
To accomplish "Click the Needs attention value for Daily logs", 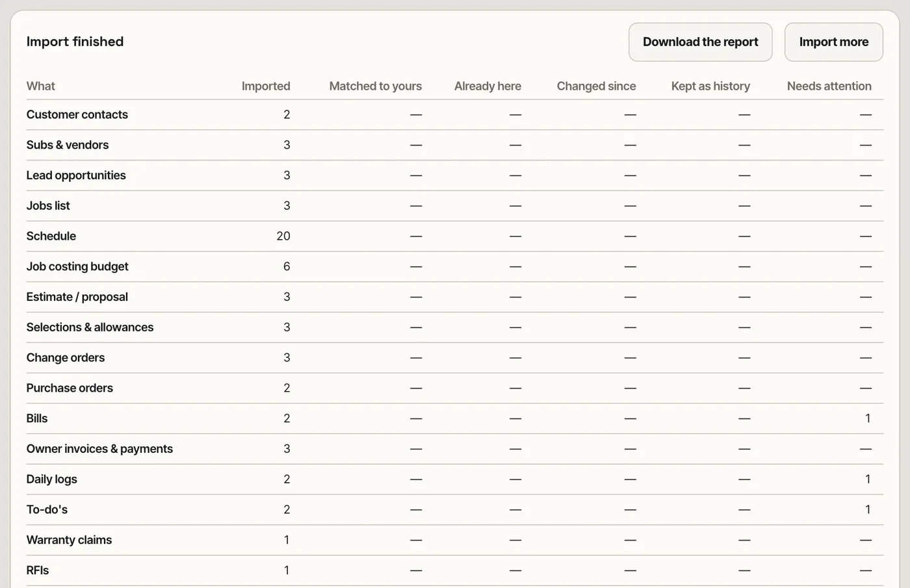I will pos(868,479).
